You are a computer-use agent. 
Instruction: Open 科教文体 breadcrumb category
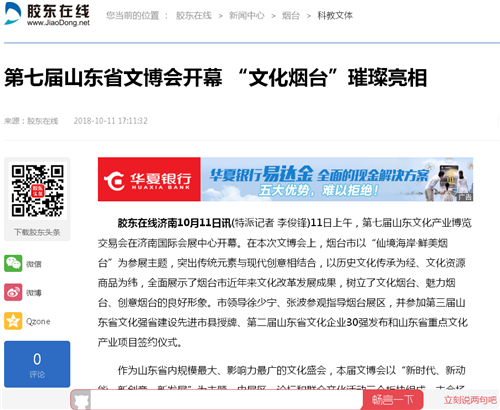point(335,15)
